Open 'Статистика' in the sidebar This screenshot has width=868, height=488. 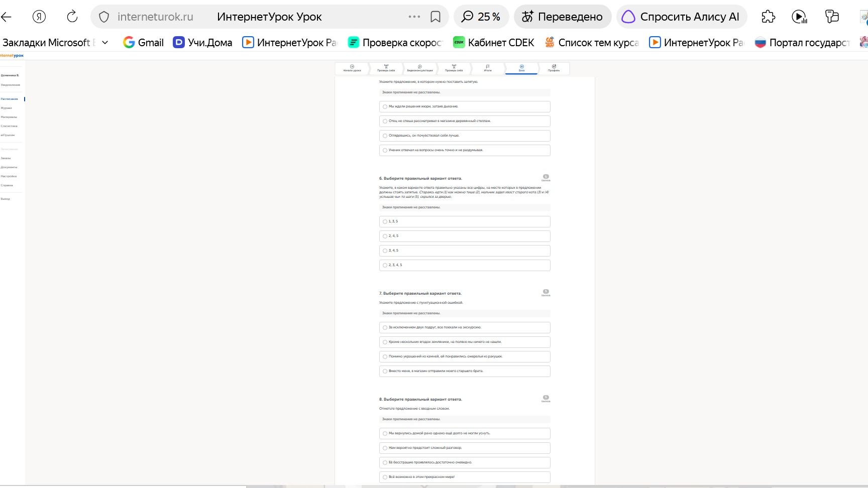tap(9, 126)
